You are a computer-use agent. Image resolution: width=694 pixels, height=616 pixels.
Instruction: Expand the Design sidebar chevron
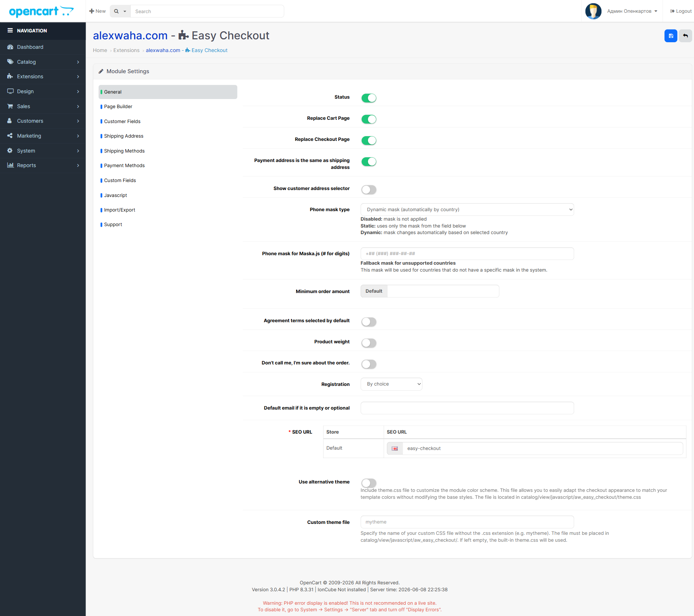pos(78,91)
